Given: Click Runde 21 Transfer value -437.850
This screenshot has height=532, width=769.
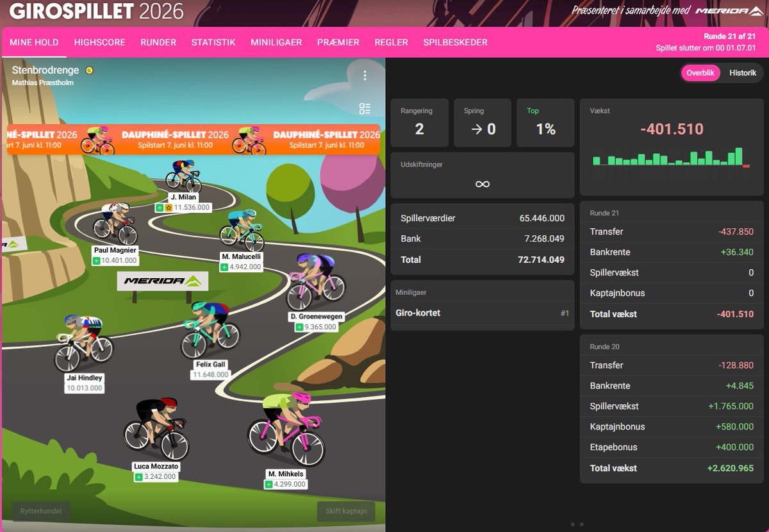Looking at the screenshot, I should (736, 232).
